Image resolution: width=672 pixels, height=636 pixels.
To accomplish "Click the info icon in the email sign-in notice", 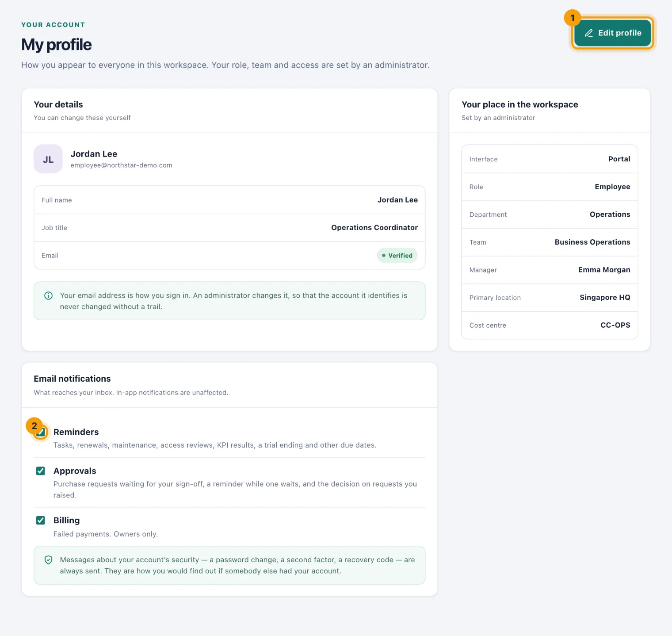I will (x=49, y=295).
